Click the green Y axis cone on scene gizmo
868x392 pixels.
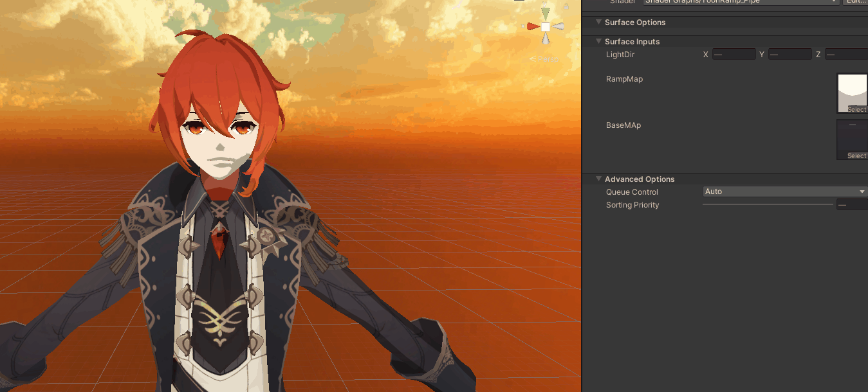point(546,12)
